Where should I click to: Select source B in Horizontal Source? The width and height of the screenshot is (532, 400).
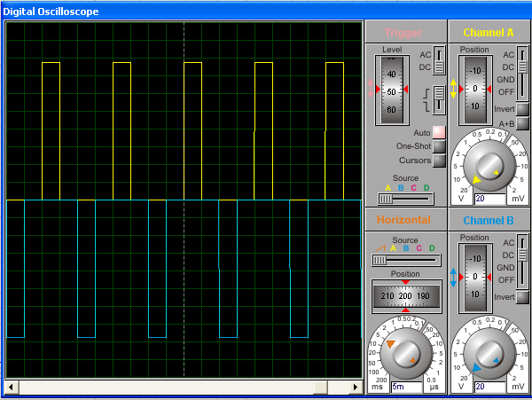[406, 248]
